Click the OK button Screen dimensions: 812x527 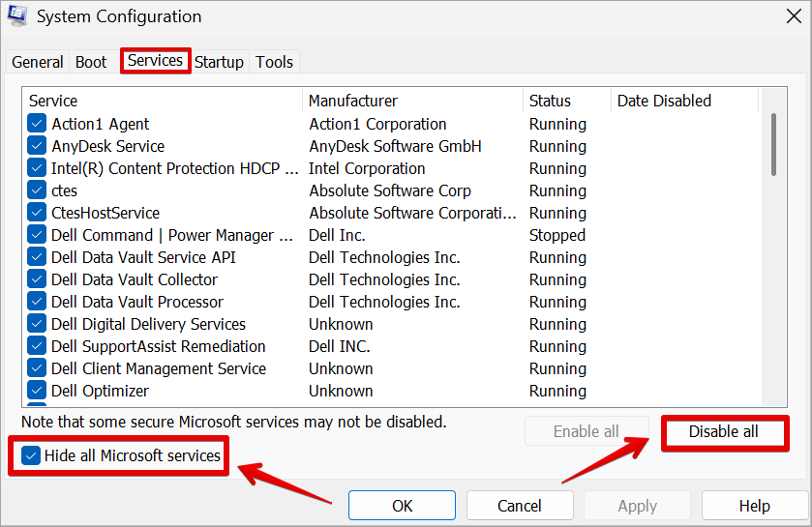point(403,506)
